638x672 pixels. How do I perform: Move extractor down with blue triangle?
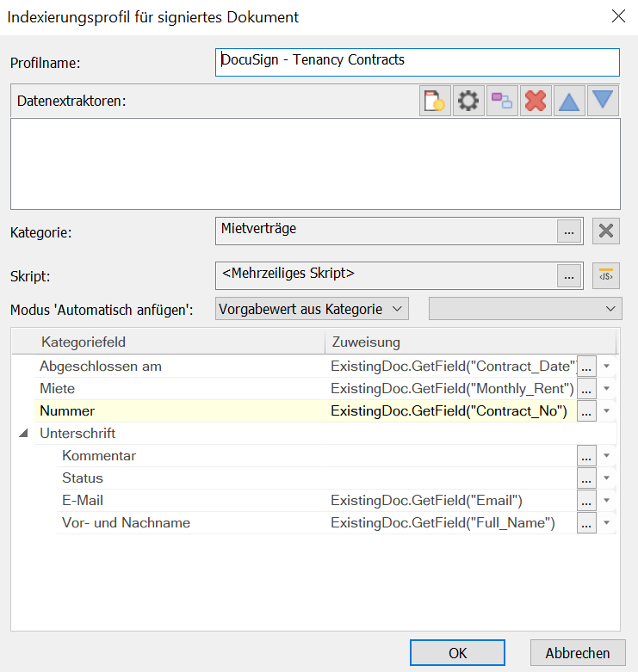click(x=603, y=101)
